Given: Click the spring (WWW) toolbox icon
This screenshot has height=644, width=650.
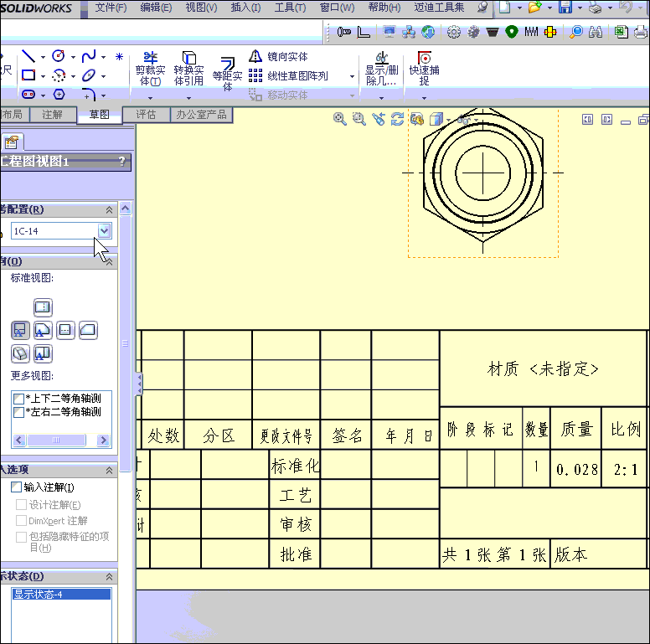Looking at the screenshot, I should click(531, 32).
